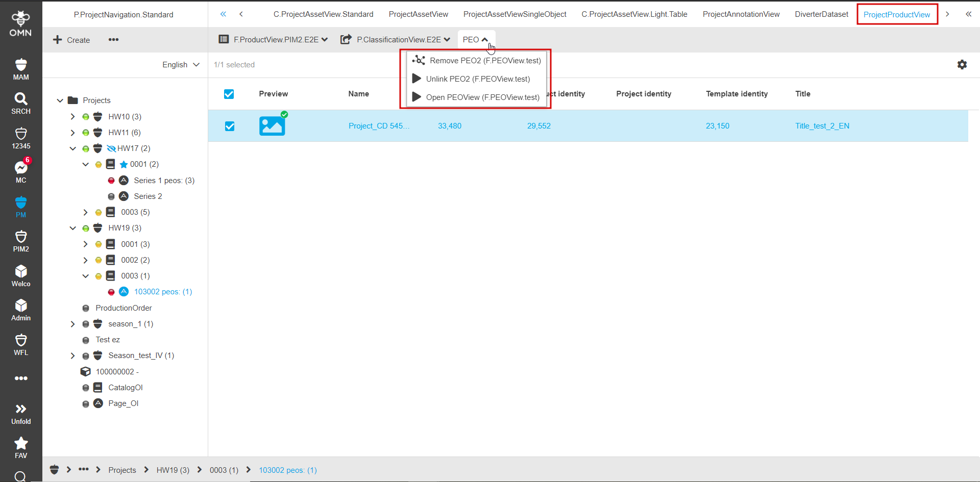Uncheck the Project_CD row checkbox
This screenshot has height=482, width=980.
tap(230, 126)
